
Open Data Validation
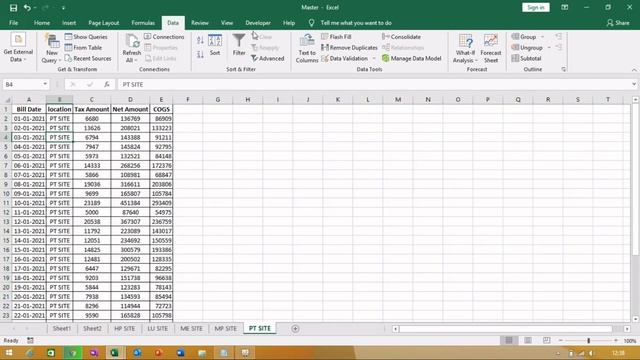[x=344, y=58]
